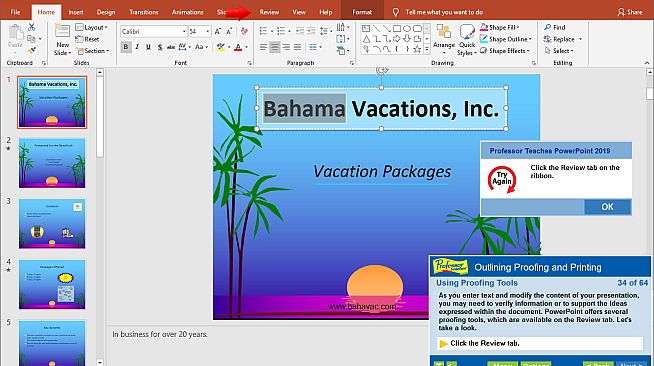
Task: Open the Section dropdown
Action: (92, 51)
